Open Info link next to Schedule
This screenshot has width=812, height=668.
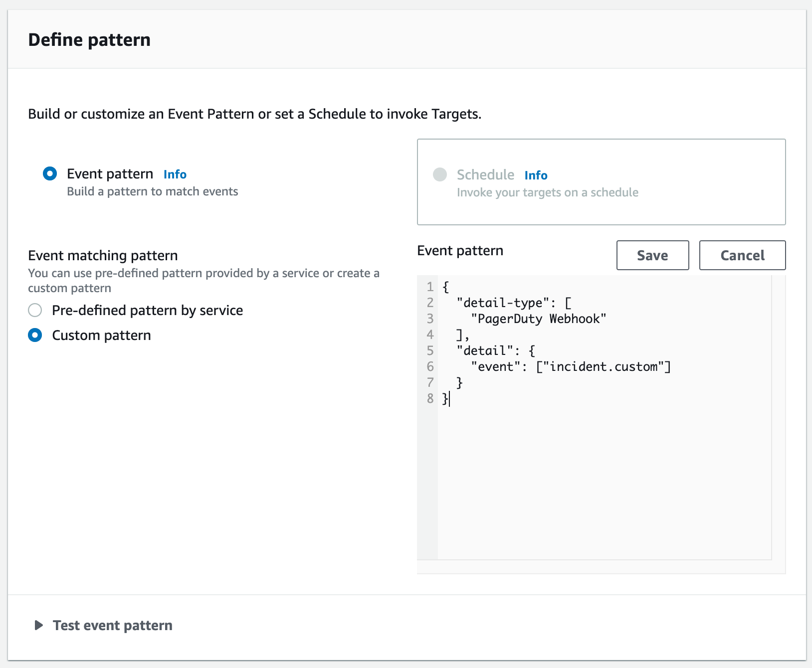[536, 175]
